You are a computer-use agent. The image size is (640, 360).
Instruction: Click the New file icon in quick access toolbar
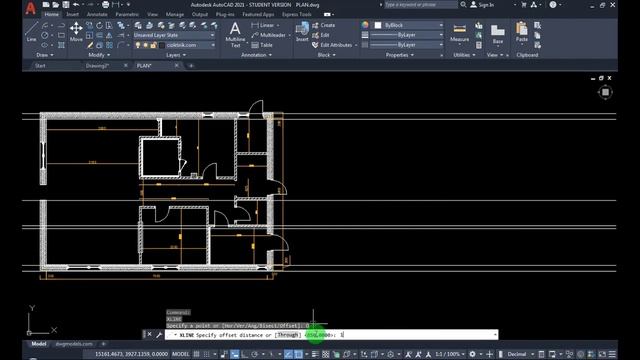46,4
